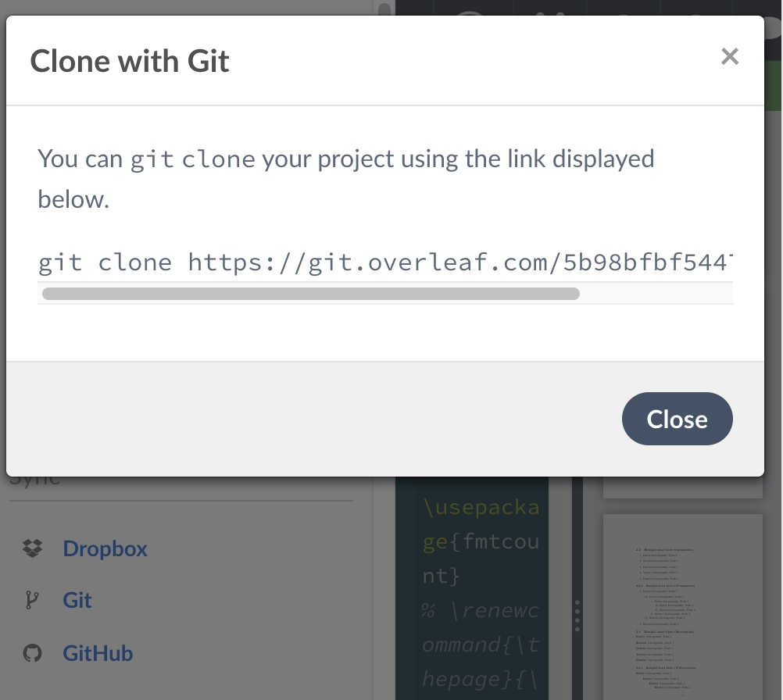
Task: Click the Close button in the dialog
Action: point(677,420)
